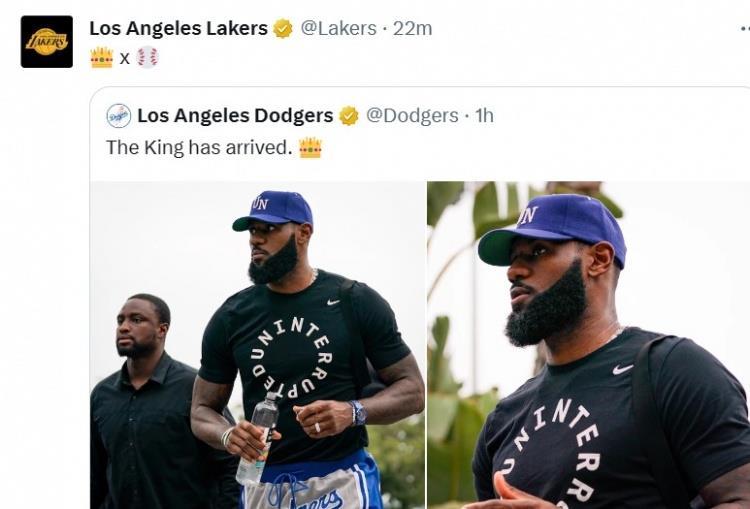Click the "The King has arrived." text
750x509 pixels.
pos(199,147)
